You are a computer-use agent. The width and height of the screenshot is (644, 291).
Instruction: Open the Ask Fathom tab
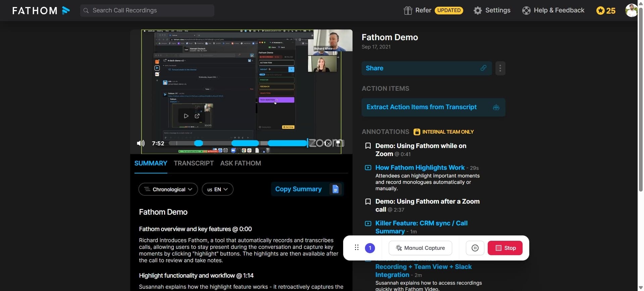(240, 163)
